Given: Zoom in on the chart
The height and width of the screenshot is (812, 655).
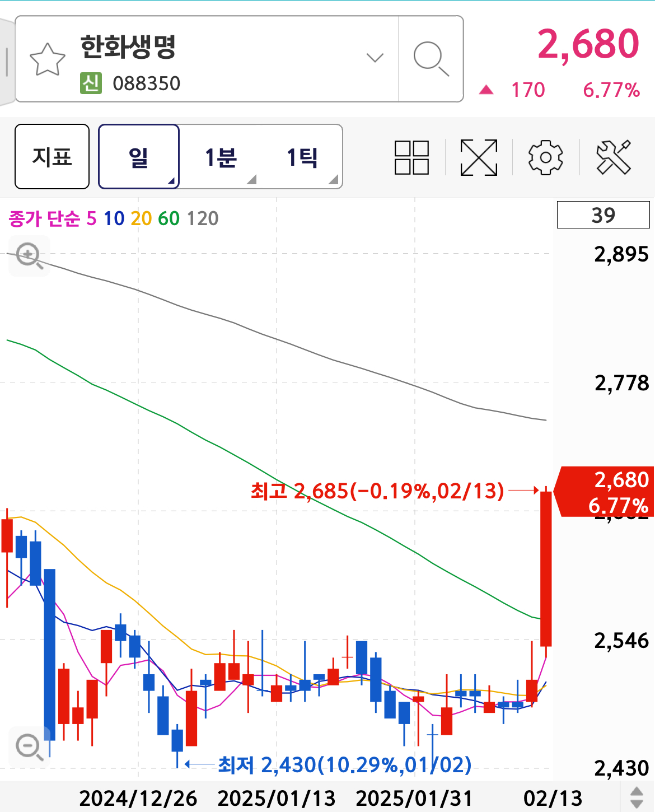Looking at the screenshot, I should [x=29, y=256].
